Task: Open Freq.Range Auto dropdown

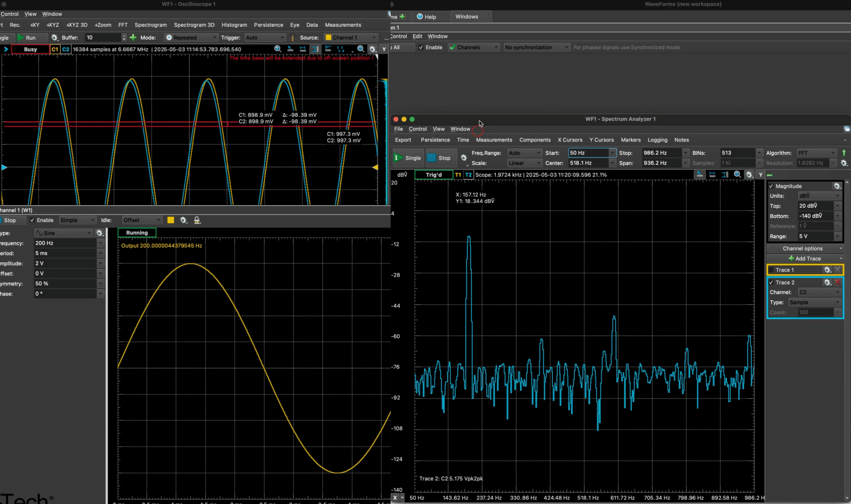Action: pos(524,153)
